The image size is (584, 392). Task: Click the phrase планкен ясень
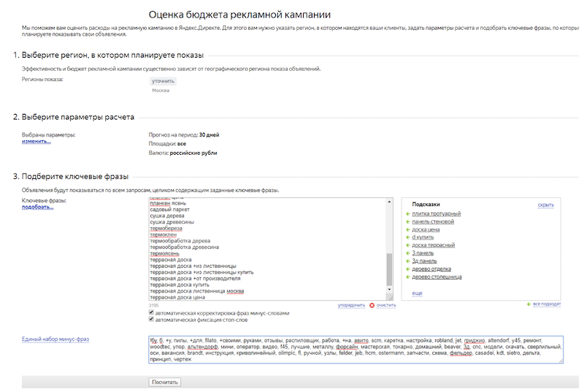click(x=168, y=203)
